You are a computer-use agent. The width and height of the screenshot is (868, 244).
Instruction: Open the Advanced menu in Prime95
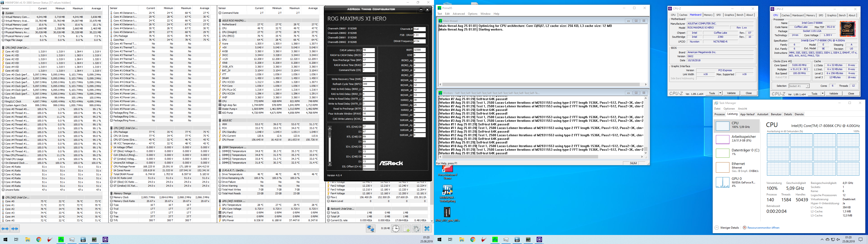point(459,14)
